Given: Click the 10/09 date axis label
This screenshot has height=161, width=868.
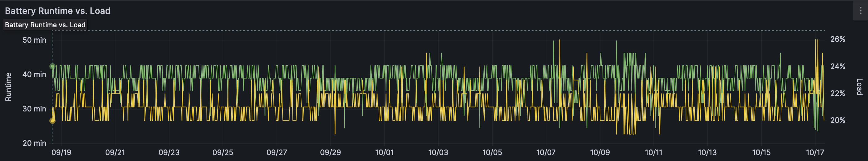Looking at the screenshot, I should 600,153.
